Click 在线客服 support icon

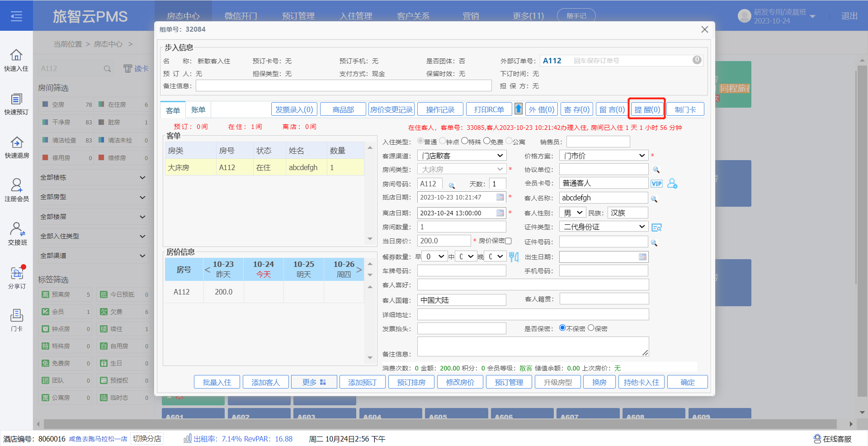[817, 439]
